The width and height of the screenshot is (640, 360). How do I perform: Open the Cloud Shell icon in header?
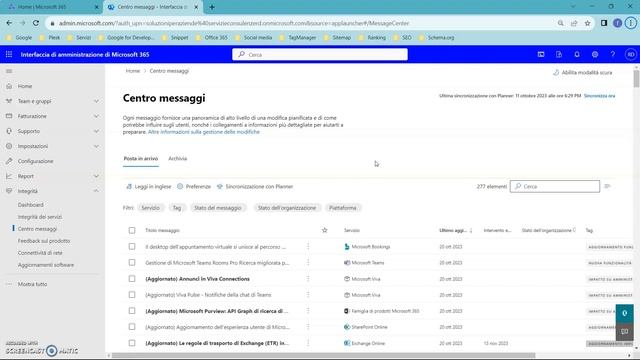(541, 54)
